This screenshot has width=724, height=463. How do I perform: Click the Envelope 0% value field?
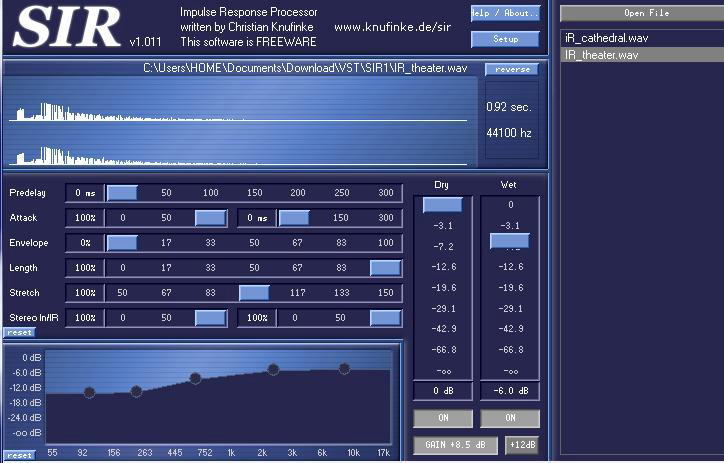click(85, 243)
